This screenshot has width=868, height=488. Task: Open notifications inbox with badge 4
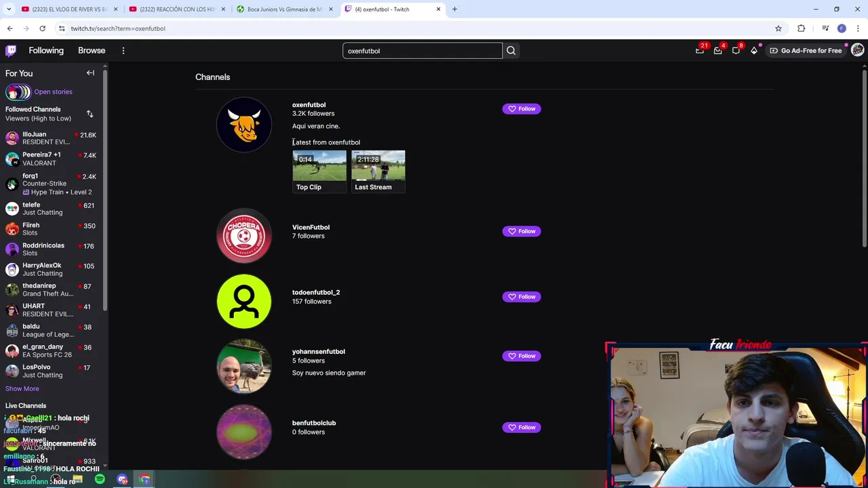point(717,51)
